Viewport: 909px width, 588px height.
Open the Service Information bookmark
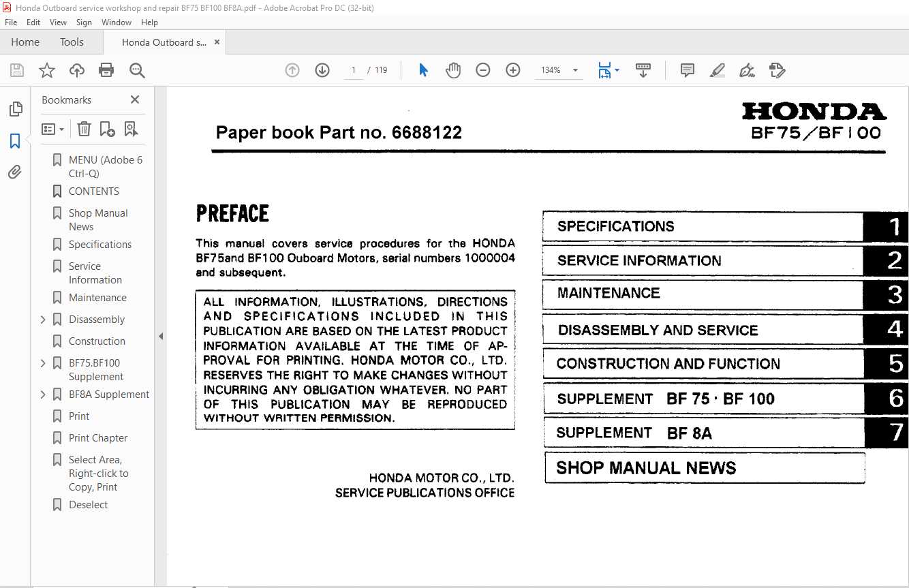(95, 273)
